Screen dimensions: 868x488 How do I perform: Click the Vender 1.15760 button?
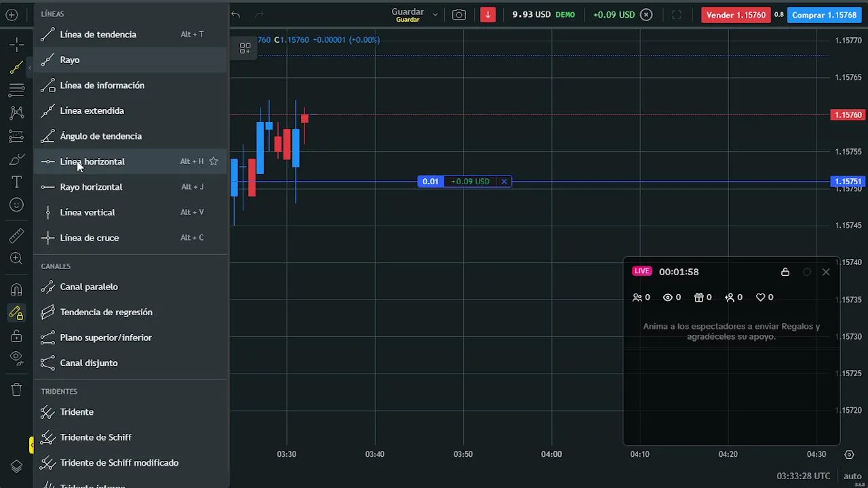click(736, 15)
